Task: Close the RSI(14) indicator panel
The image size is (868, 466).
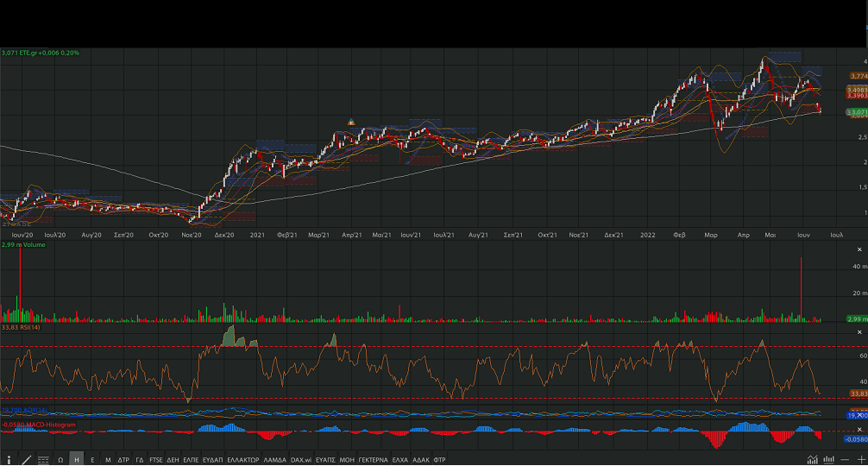Action: click(x=859, y=331)
